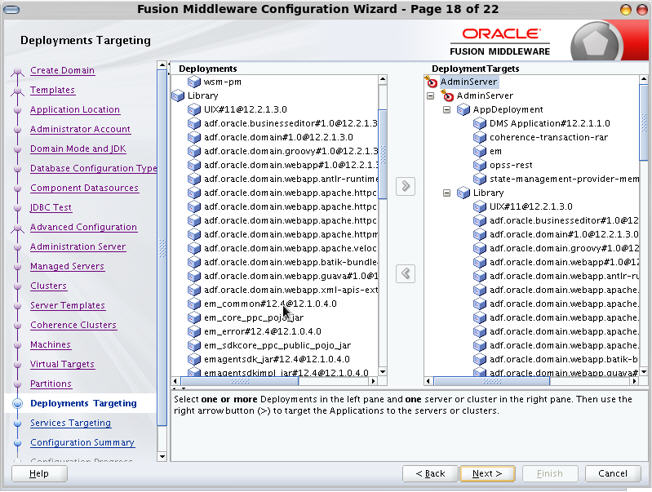Open Component Datasources step

[x=84, y=188]
